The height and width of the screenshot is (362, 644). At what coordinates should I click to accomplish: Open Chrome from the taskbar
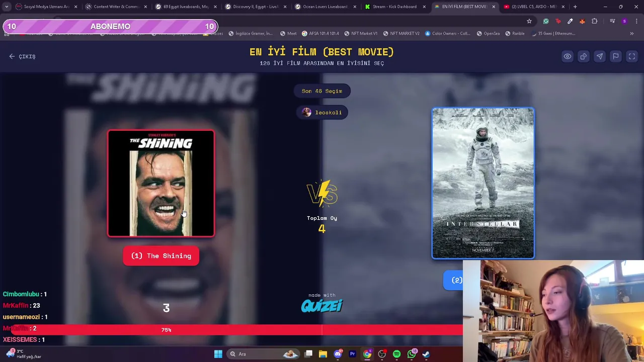[x=367, y=354]
